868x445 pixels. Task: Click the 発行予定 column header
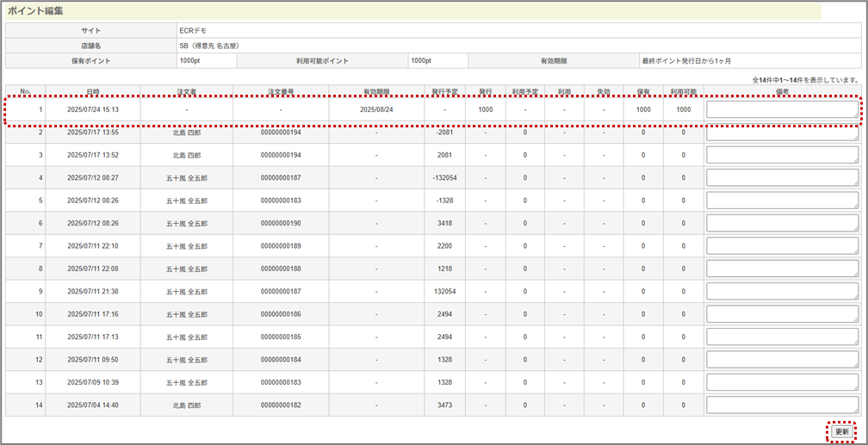point(444,90)
